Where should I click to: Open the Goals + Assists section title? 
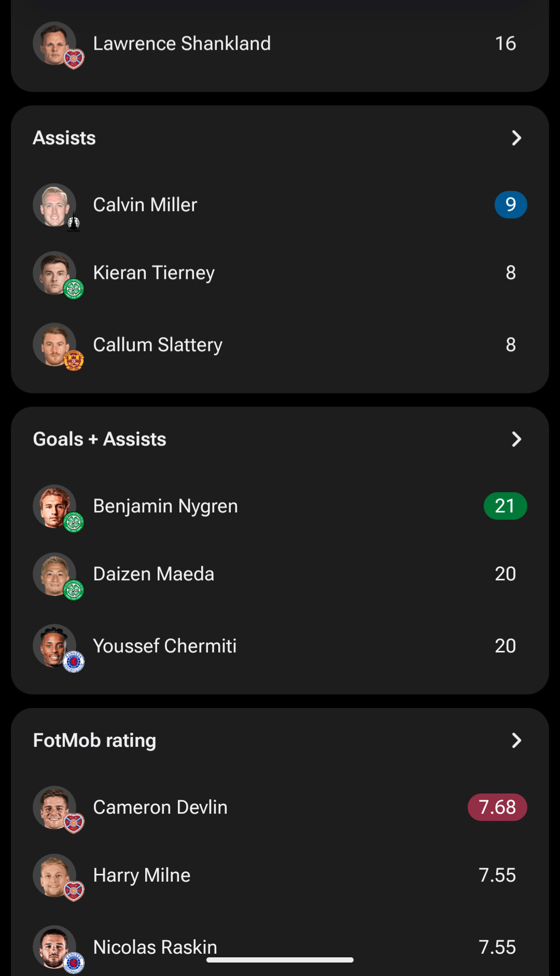point(100,439)
